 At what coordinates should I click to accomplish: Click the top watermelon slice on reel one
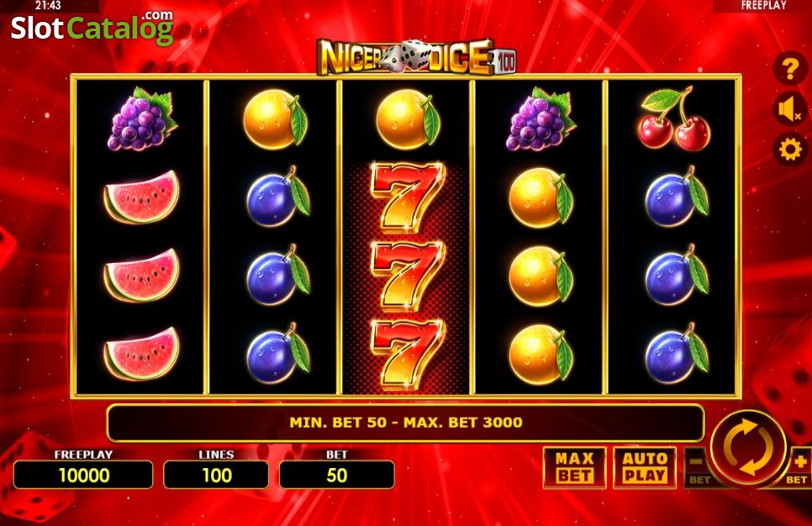pyautogui.click(x=141, y=197)
